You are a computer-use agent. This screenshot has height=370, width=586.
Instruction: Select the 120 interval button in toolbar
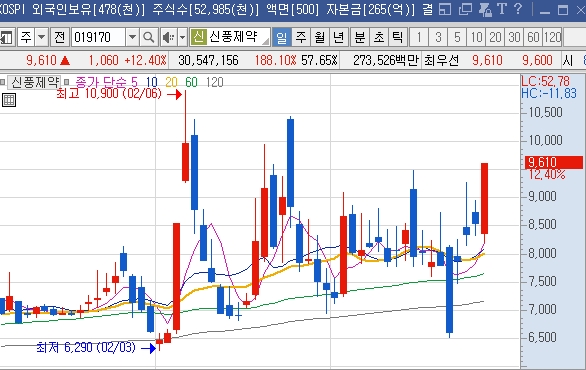tap(552, 37)
